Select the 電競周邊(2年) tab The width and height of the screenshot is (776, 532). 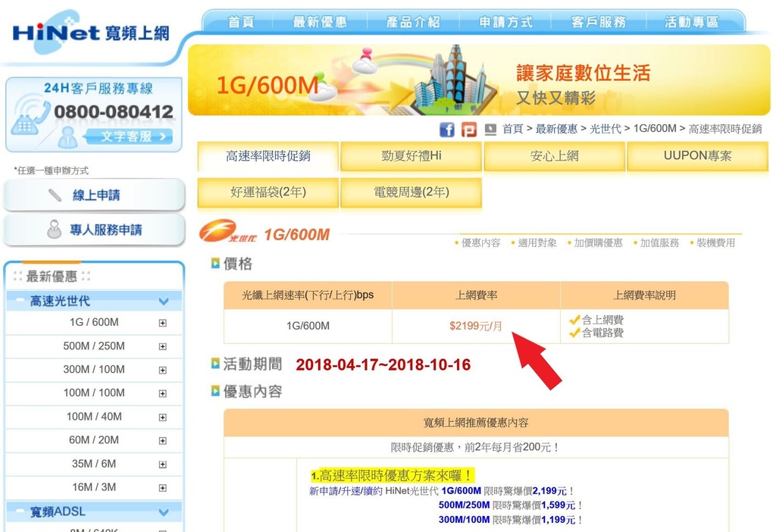[x=411, y=192]
